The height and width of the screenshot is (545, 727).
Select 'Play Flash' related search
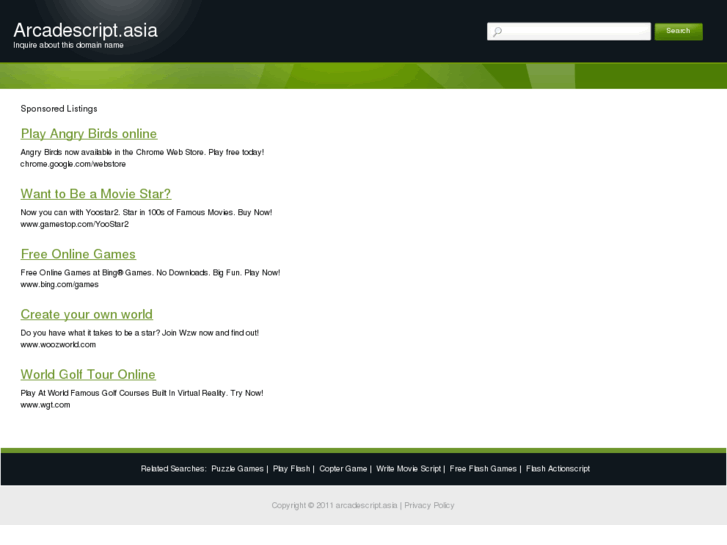click(291, 469)
